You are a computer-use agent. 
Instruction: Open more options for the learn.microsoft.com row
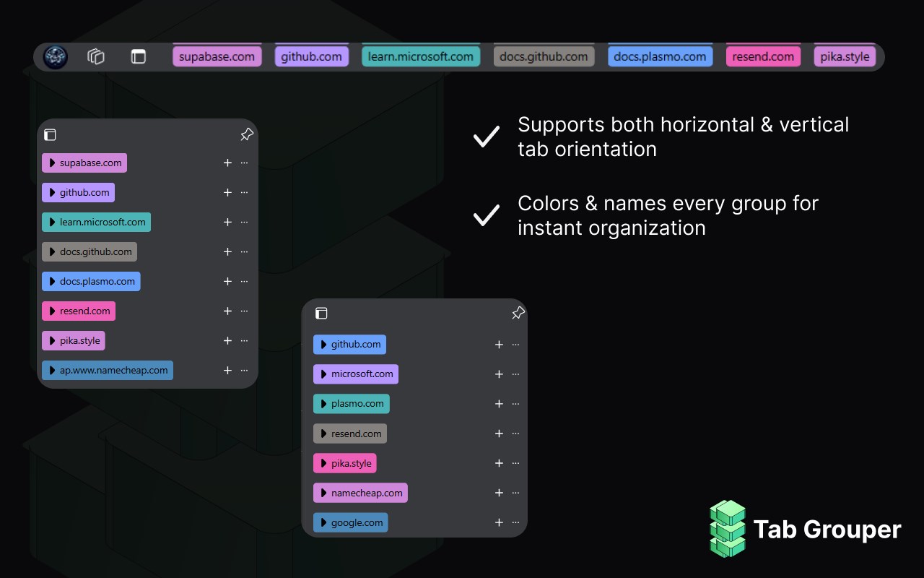pyautogui.click(x=244, y=223)
